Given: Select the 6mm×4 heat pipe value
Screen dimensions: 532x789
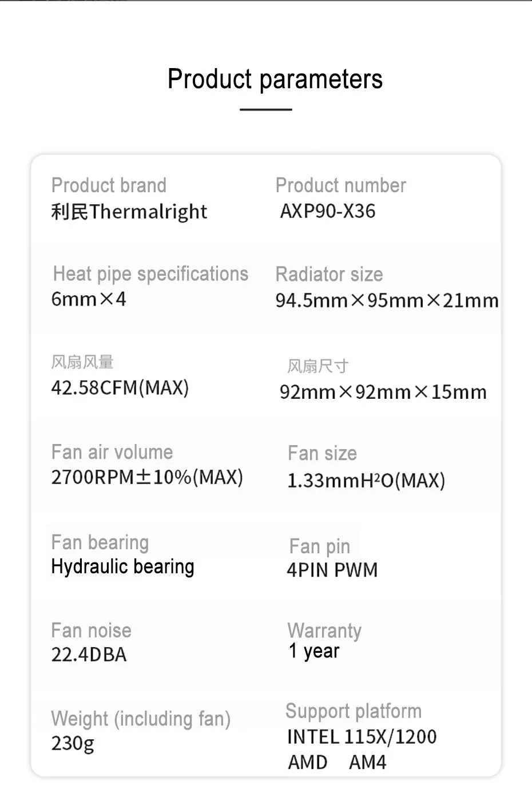Looking at the screenshot, I should pyautogui.click(x=89, y=299).
